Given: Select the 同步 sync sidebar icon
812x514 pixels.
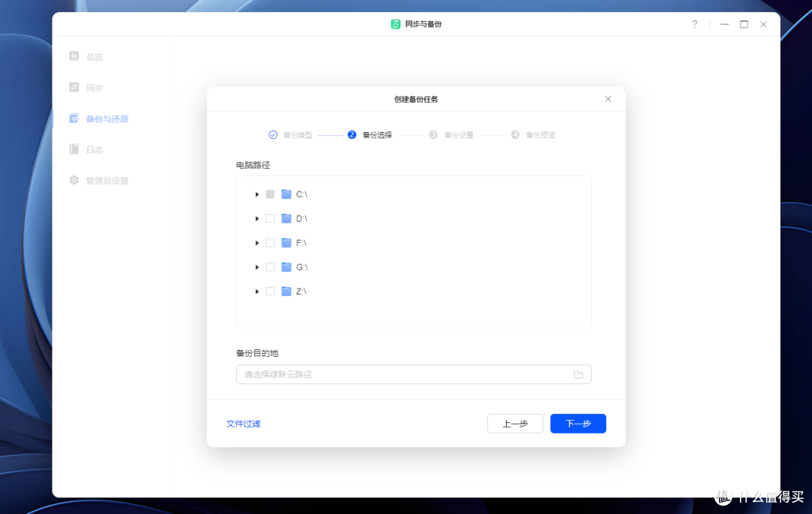Looking at the screenshot, I should [x=74, y=87].
